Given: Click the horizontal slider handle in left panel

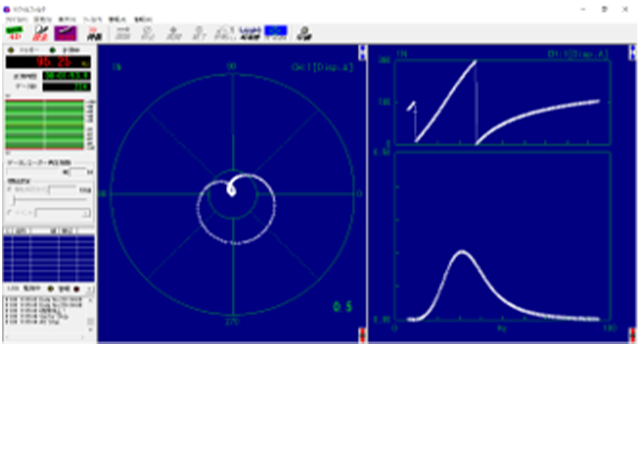Looking at the screenshot, I should click(x=14, y=200).
